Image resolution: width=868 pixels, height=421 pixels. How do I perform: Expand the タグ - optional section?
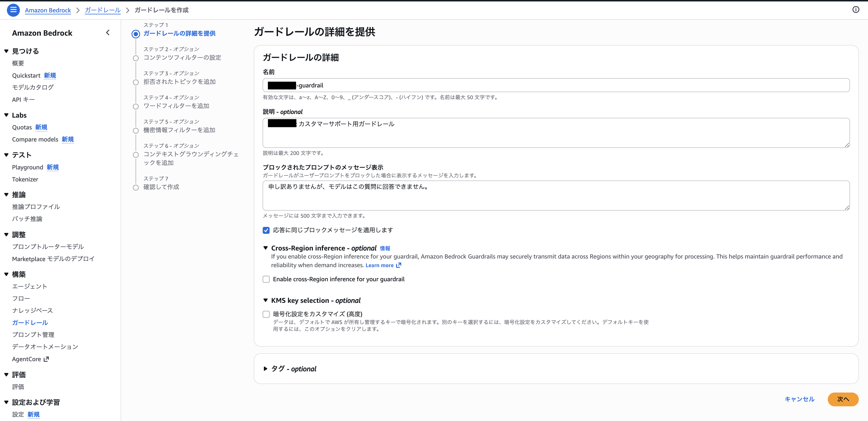(266, 369)
